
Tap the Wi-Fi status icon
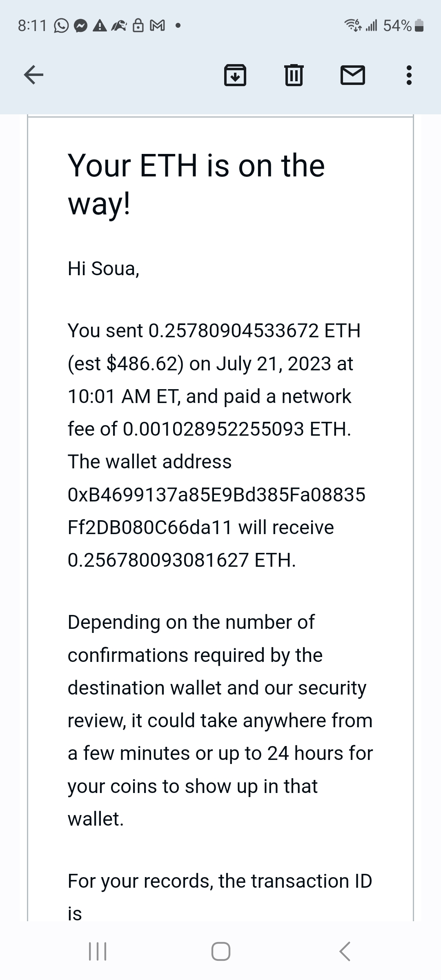[x=354, y=26]
